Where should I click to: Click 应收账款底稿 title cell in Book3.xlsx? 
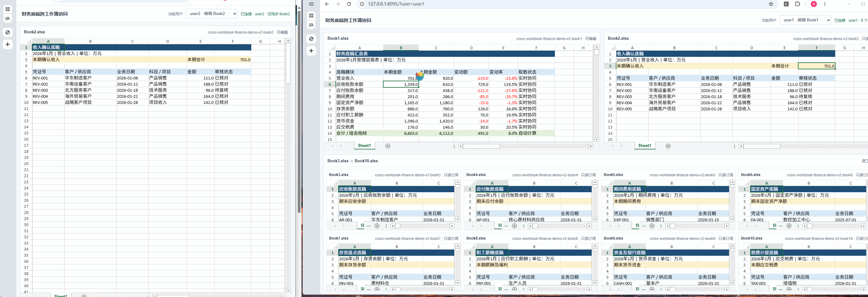[354, 189]
